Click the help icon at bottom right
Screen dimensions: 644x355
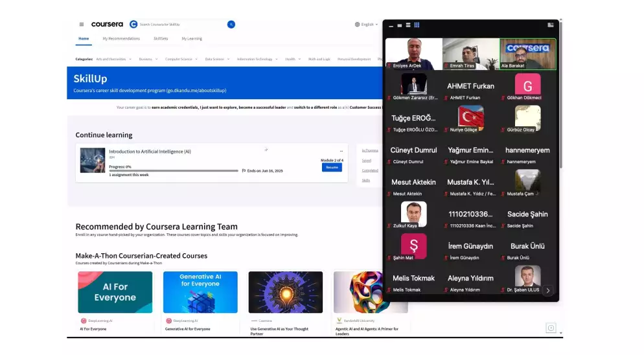[551, 328]
